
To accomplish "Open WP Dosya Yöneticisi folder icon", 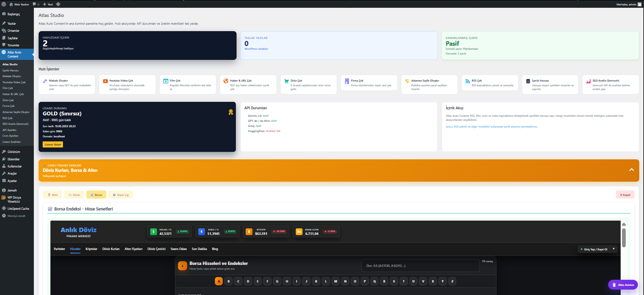I will point(4,198).
